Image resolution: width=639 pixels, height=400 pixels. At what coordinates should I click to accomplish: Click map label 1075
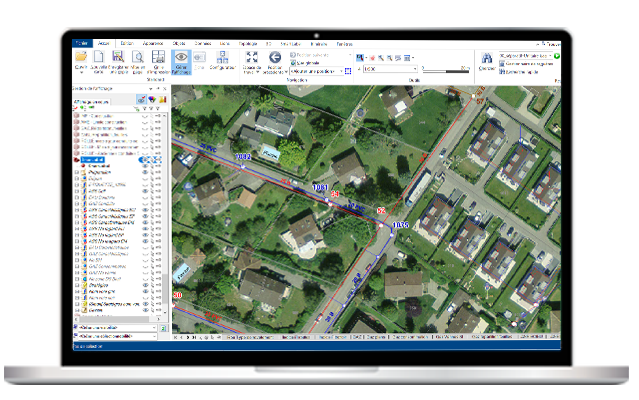(400, 225)
